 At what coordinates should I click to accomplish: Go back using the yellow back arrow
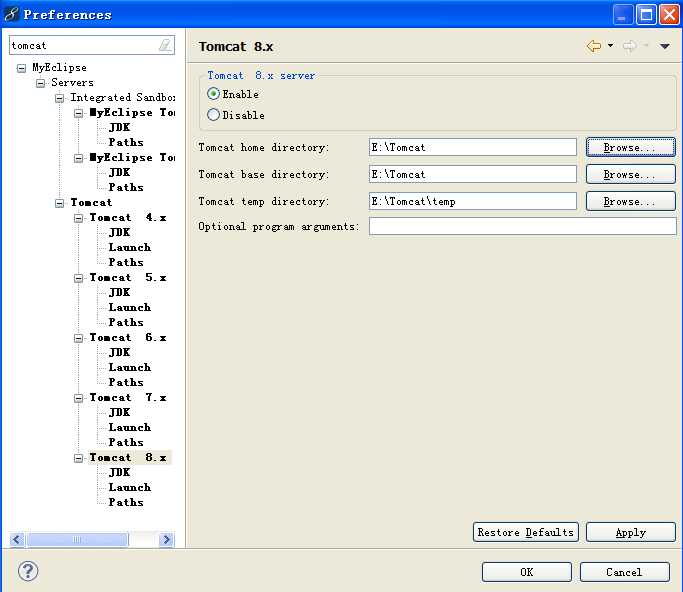coord(594,46)
